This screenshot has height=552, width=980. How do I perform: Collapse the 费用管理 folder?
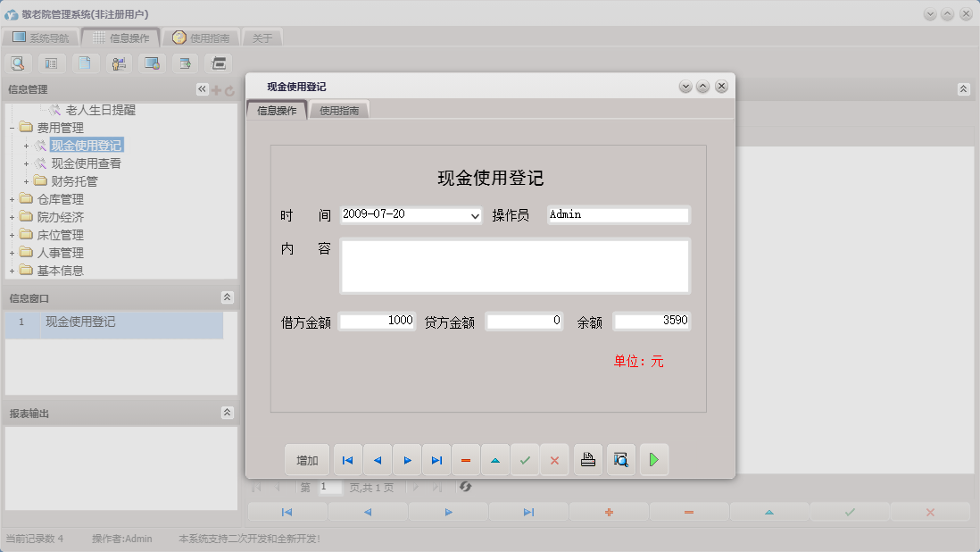pyautogui.click(x=12, y=127)
